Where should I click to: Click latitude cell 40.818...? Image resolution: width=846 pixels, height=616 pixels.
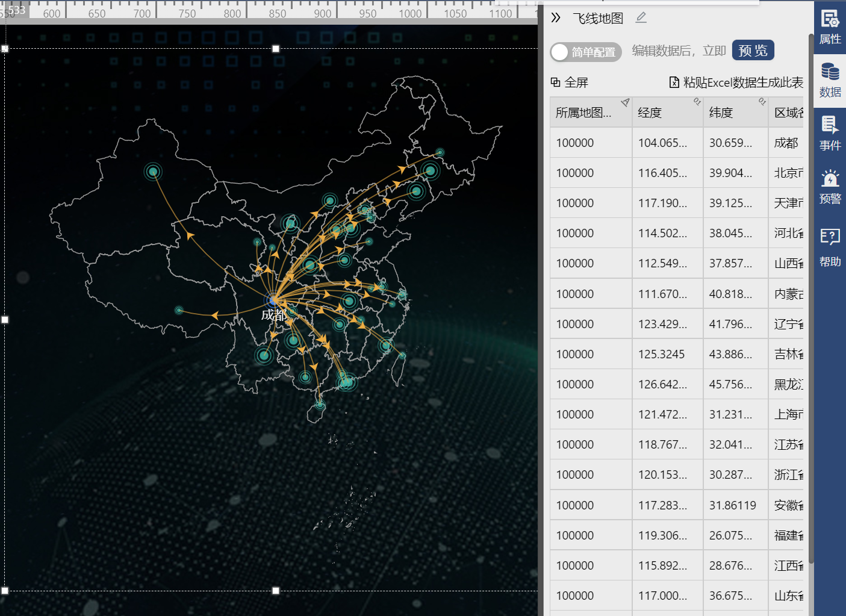point(736,294)
